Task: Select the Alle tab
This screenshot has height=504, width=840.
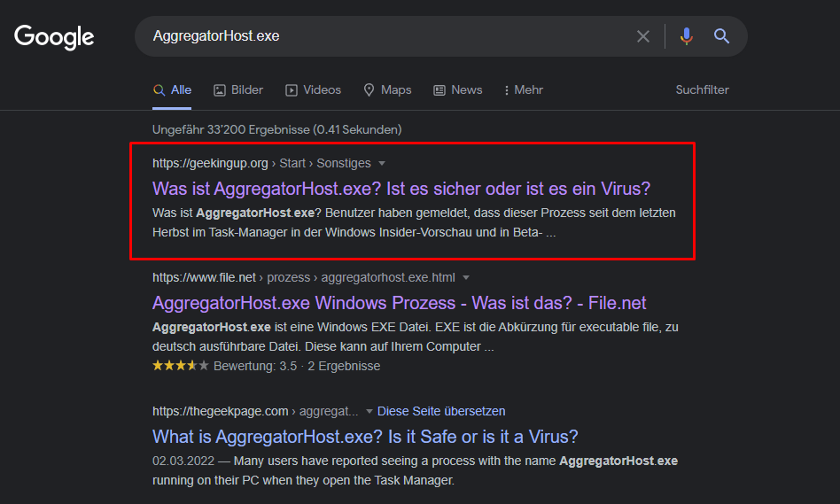Action: click(172, 90)
